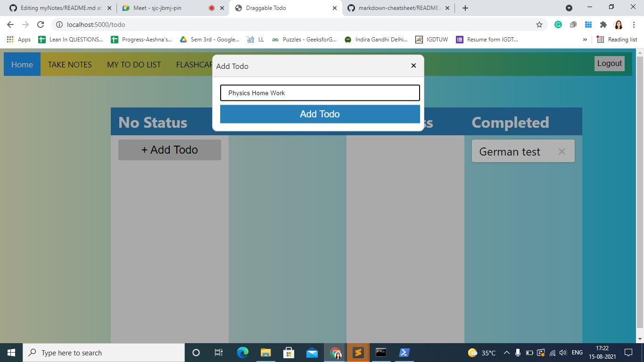
Task: Open the Grammarly extension icon
Action: tap(558, 25)
